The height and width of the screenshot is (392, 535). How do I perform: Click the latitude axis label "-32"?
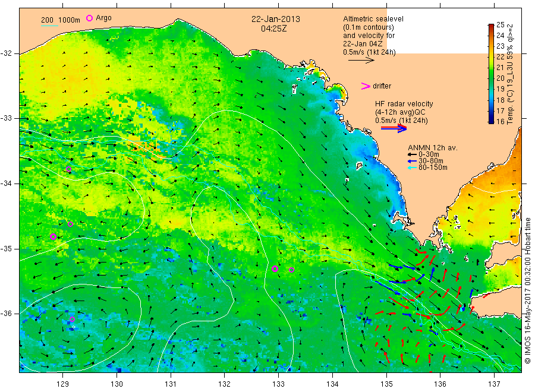click(6, 53)
